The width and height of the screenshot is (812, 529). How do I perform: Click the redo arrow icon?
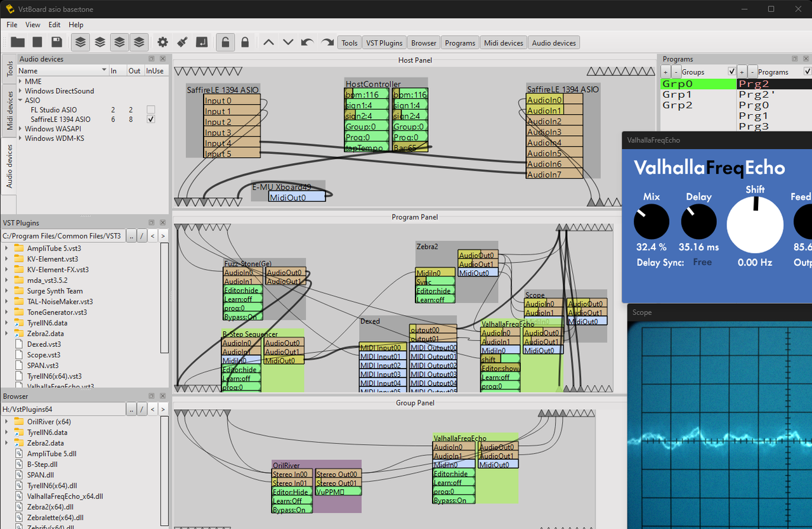(x=326, y=42)
